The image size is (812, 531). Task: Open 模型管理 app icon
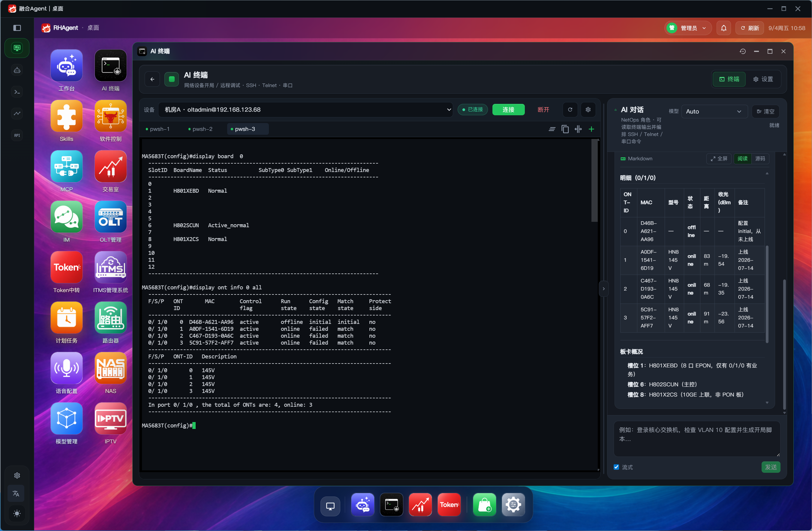click(66, 419)
